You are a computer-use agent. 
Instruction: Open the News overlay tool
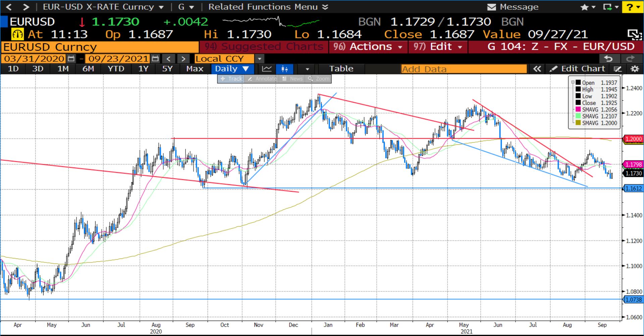(292, 79)
